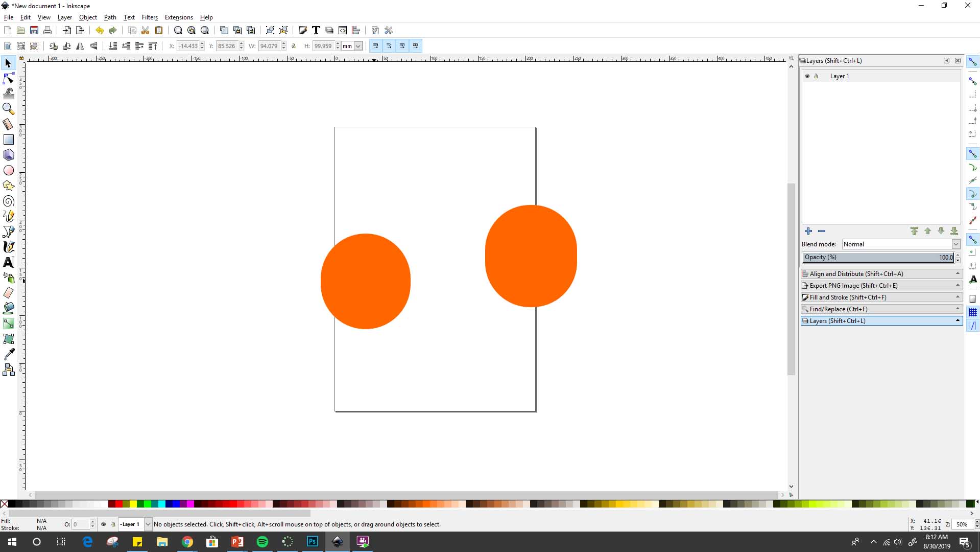Select the Node editing tool
Viewport: 980px width, 552px height.
pos(8,78)
